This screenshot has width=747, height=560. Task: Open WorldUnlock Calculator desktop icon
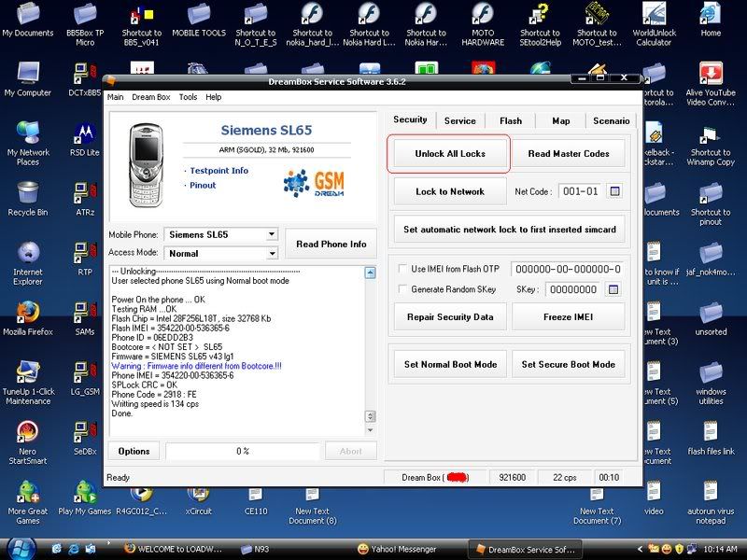[654, 24]
